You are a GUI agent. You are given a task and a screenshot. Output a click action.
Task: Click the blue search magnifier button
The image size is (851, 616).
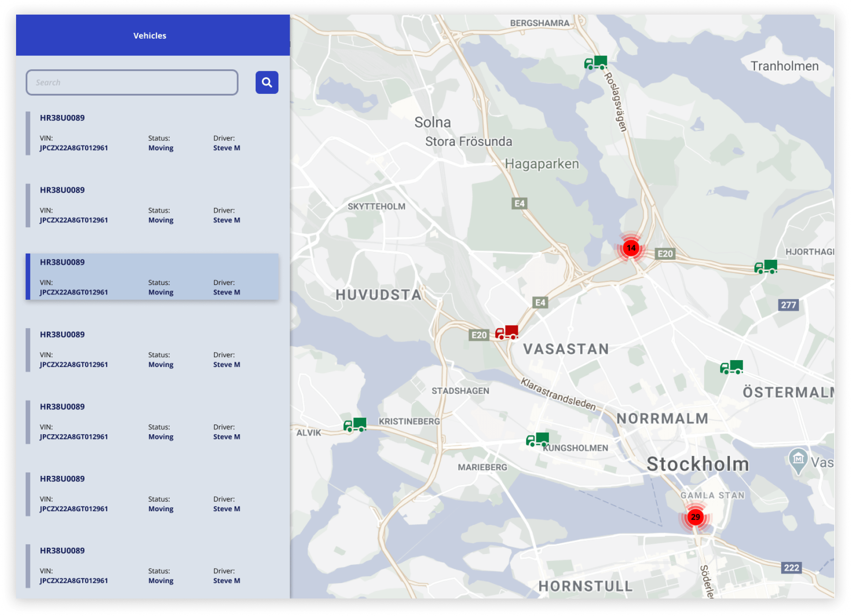click(267, 82)
